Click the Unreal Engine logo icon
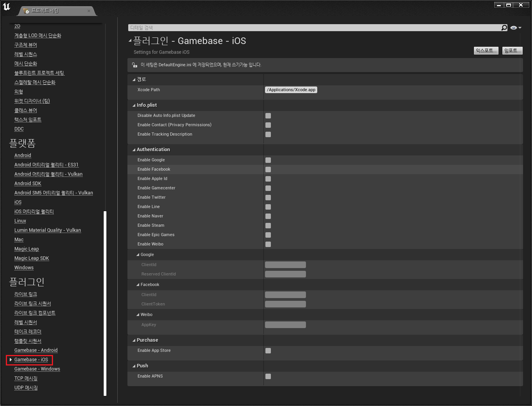This screenshot has height=406, width=532. (x=7, y=7)
